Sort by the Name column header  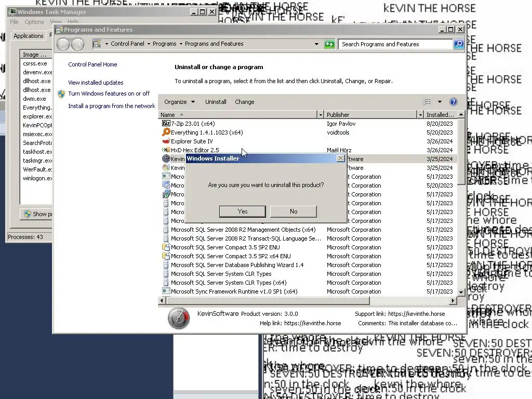coord(237,115)
